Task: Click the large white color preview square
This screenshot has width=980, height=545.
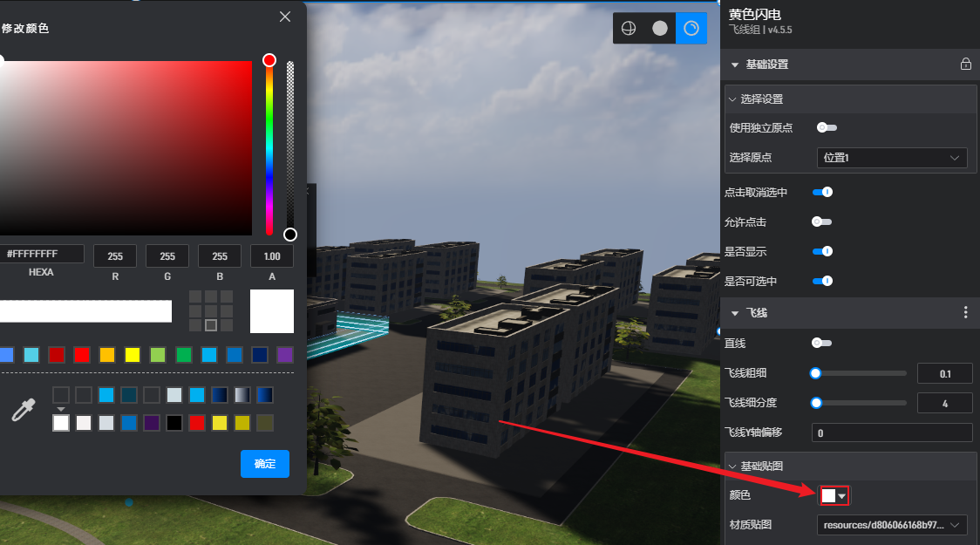Action: (x=272, y=311)
